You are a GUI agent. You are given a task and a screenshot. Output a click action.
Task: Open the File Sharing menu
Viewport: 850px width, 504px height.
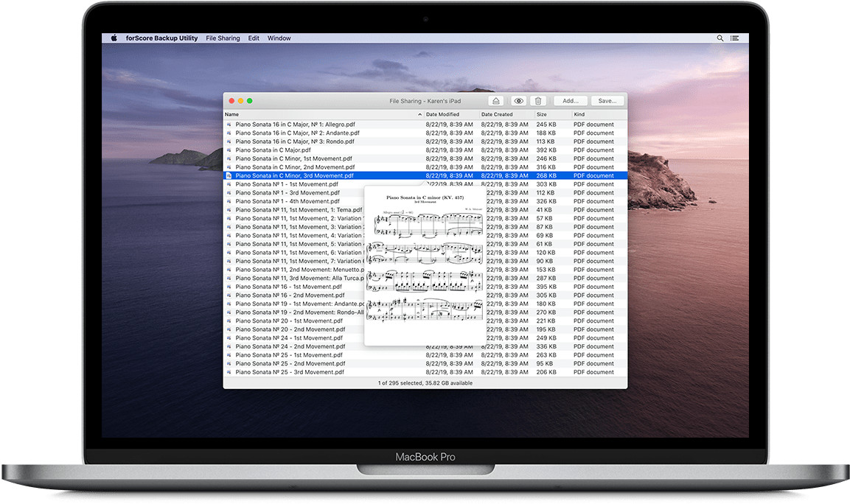pyautogui.click(x=223, y=38)
